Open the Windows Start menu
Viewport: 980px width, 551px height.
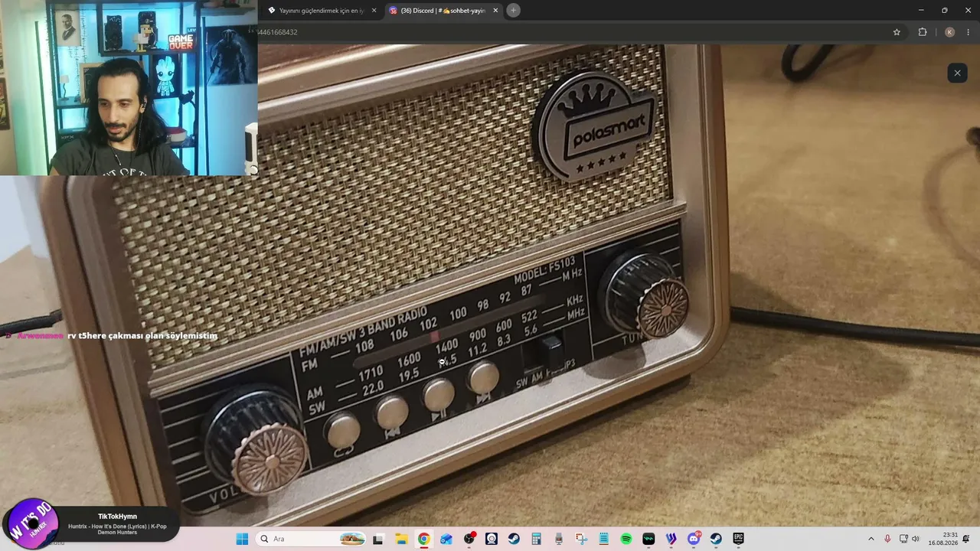tap(242, 539)
